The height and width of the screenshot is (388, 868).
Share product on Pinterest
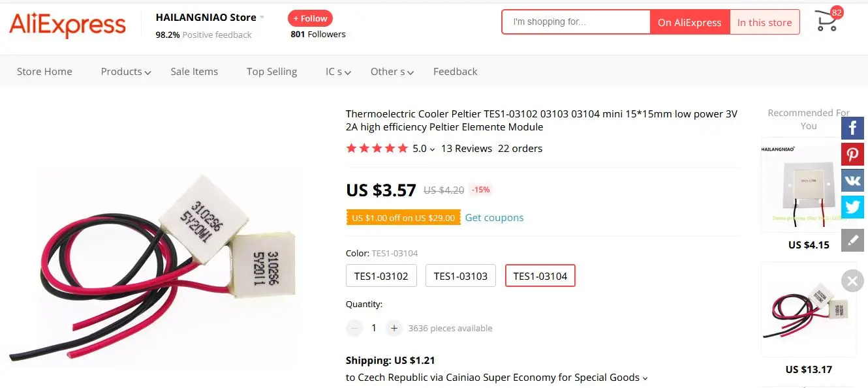[x=852, y=154]
